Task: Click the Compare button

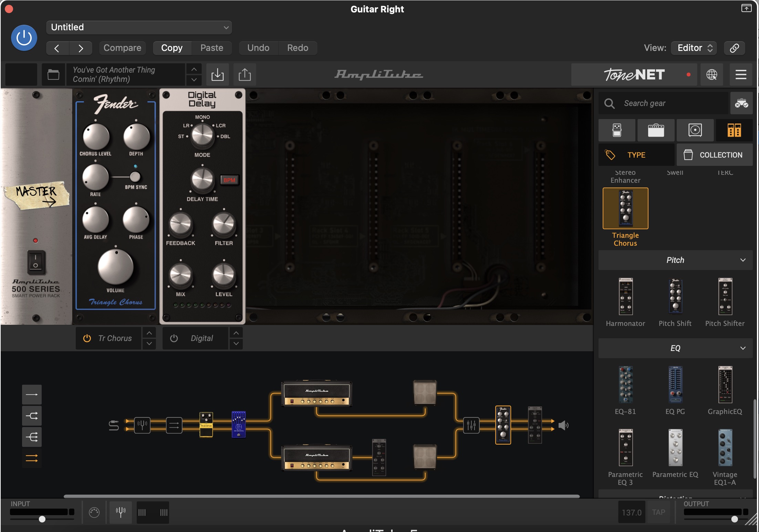Action: pos(122,48)
